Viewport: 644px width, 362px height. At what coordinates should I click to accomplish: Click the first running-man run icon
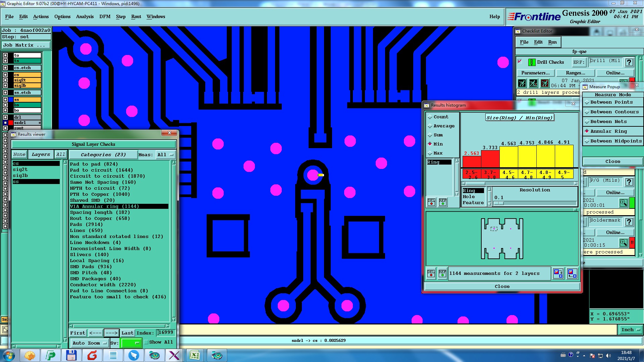(522, 83)
